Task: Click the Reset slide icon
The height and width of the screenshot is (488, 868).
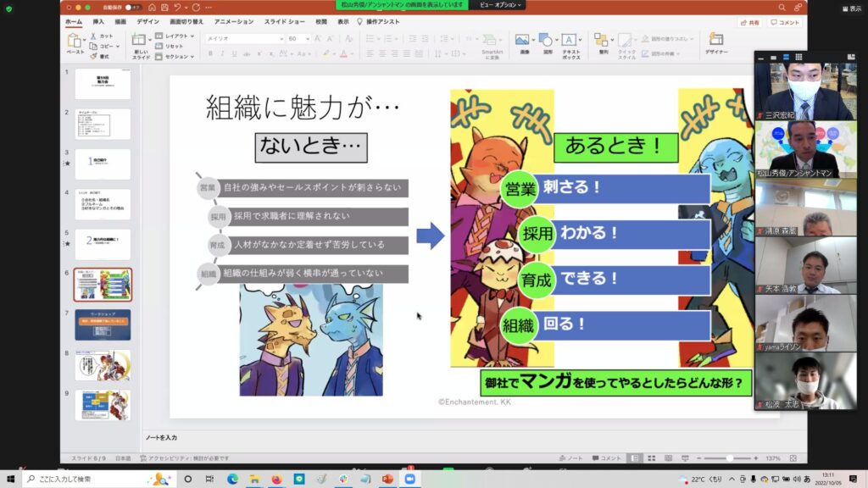Action: [170, 46]
